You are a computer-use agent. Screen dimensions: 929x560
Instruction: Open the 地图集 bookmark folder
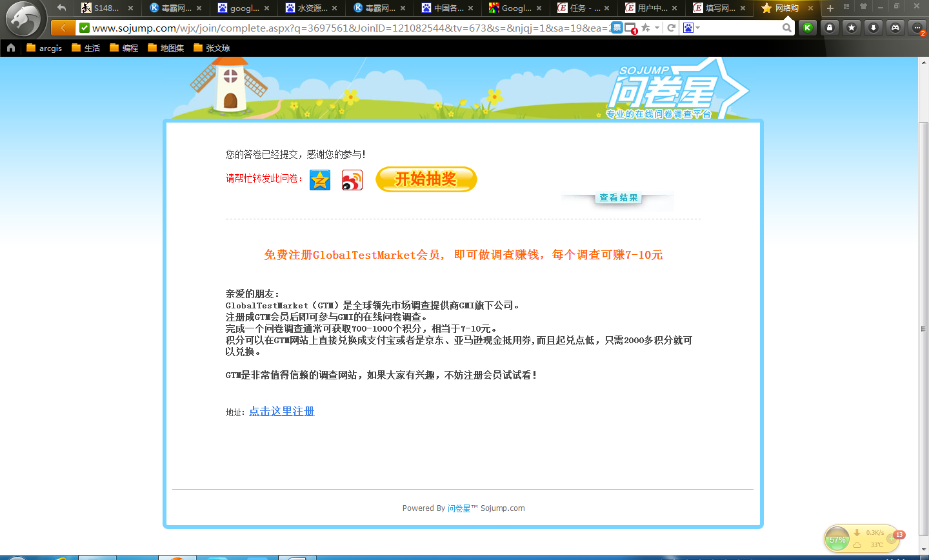pos(166,48)
